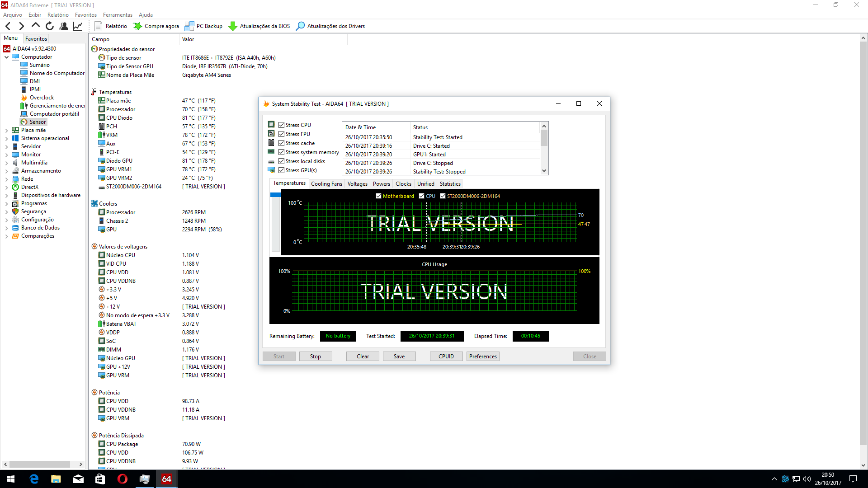Expand Monitor tree node
868x488 pixels.
(x=7, y=155)
